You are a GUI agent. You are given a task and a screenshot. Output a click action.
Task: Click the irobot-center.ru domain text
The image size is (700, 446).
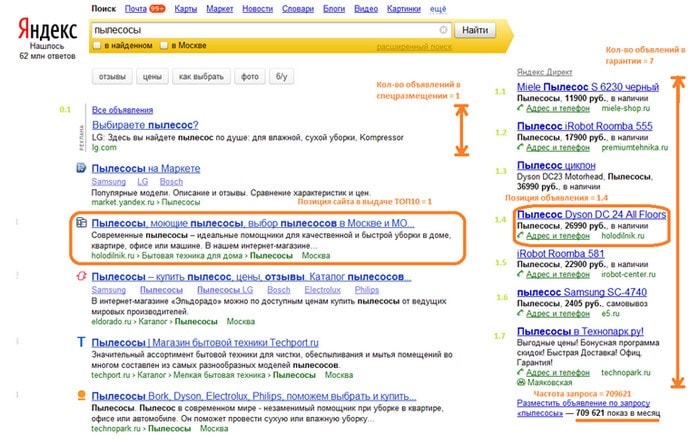coord(628,274)
